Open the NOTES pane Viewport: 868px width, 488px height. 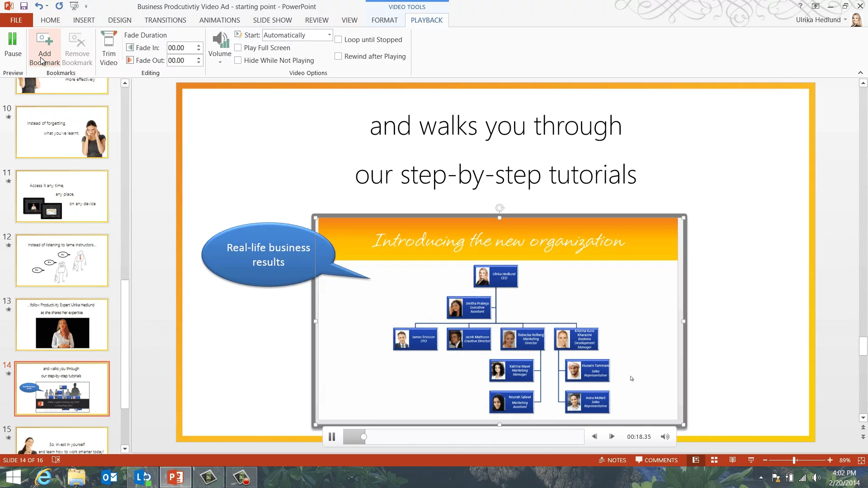(612, 460)
